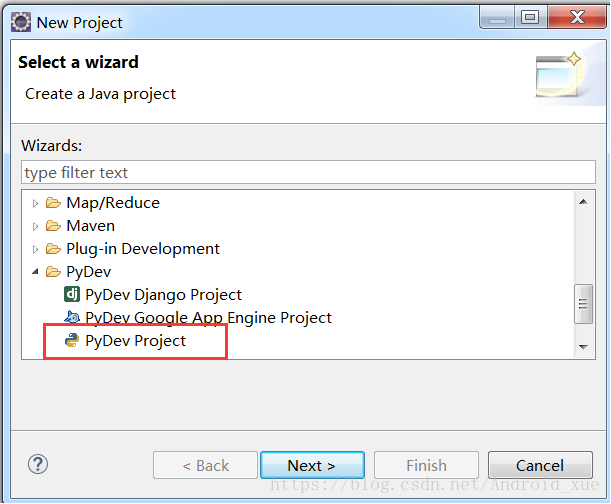Select the PyDev category label
This screenshot has height=504, width=611.
click(89, 272)
